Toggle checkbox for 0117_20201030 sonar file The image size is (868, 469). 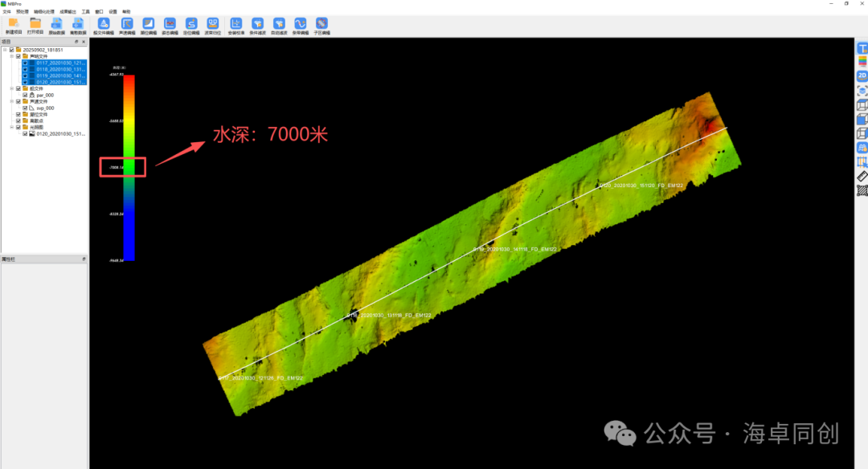(25, 63)
